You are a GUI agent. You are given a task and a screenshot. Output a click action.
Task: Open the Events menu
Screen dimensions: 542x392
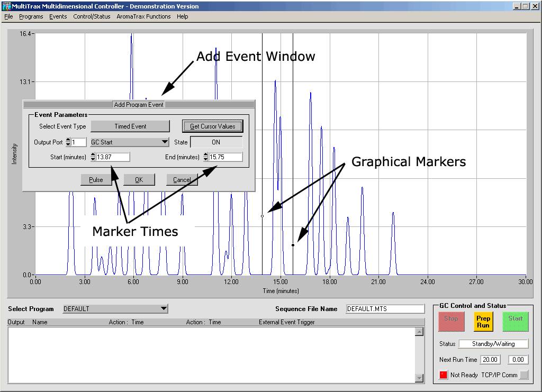point(58,16)
